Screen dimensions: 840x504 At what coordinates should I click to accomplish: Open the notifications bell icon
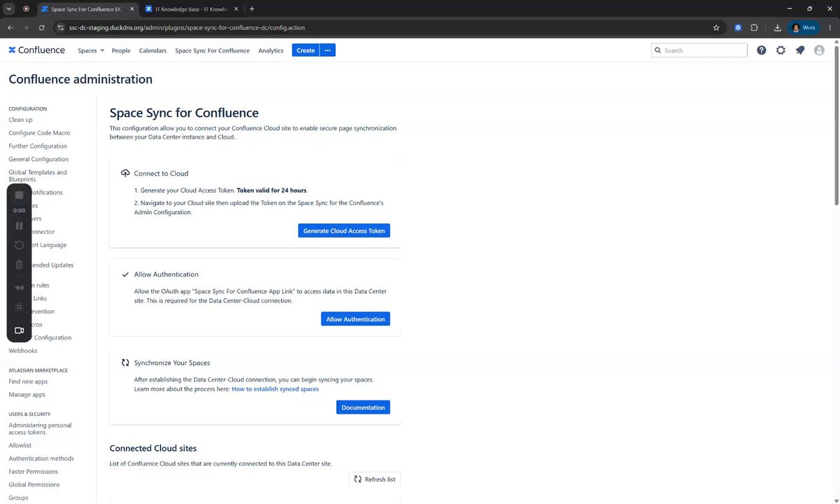point(800,50)
